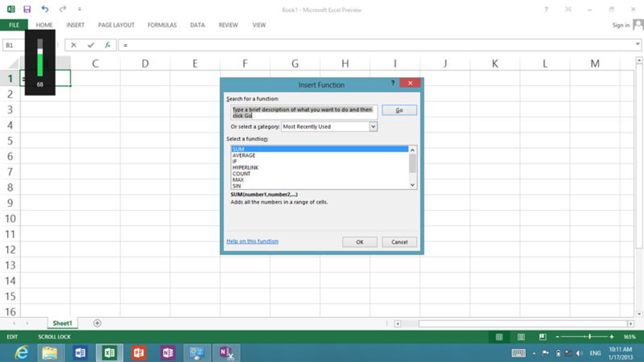
Task: Switch to the DATA tab
Action: (197, 25)
